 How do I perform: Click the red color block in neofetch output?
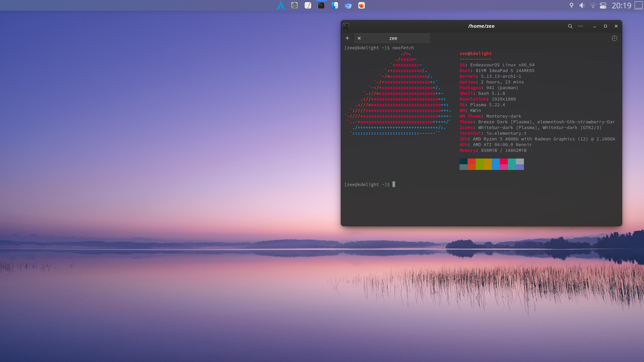(471, 162)
